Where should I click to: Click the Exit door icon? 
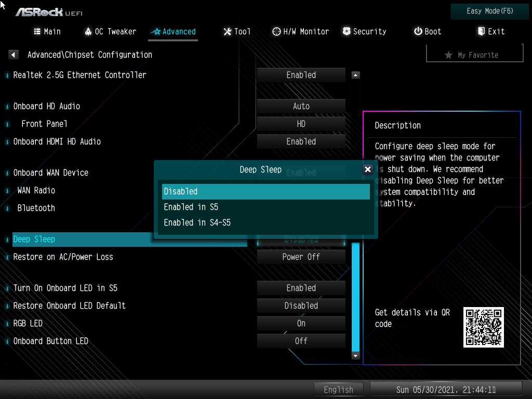[481, 31]
